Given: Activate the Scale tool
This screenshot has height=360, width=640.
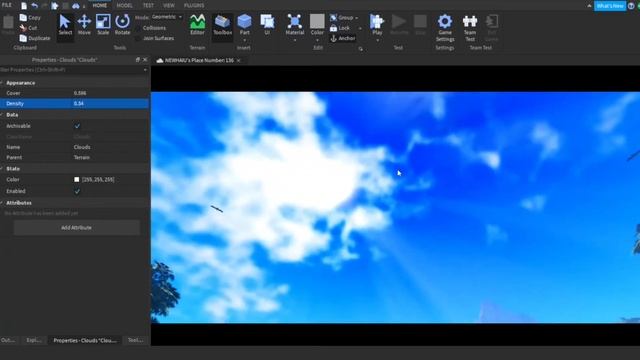Looking at the screenshot, I should [x=103, y=25].
